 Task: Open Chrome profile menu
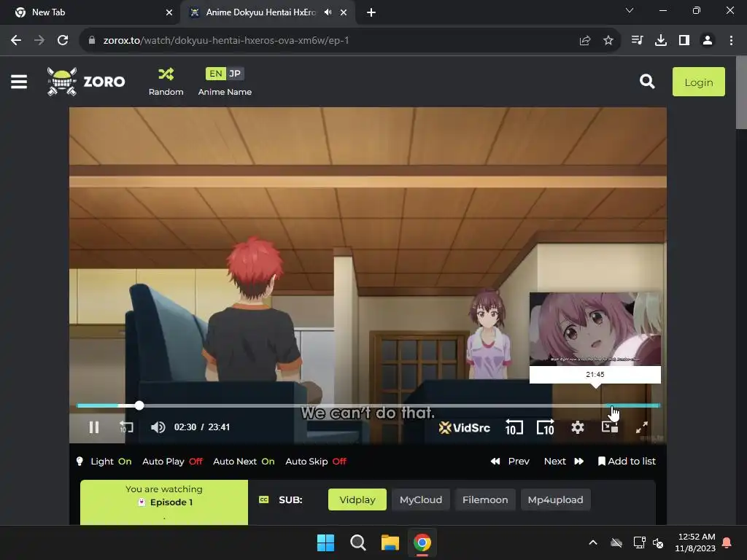coord(708,41)
